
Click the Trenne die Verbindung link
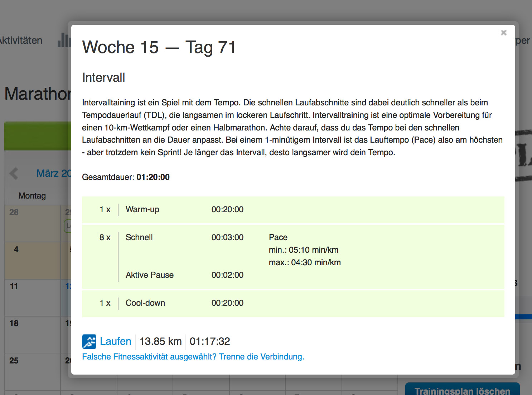pos(193,357)
